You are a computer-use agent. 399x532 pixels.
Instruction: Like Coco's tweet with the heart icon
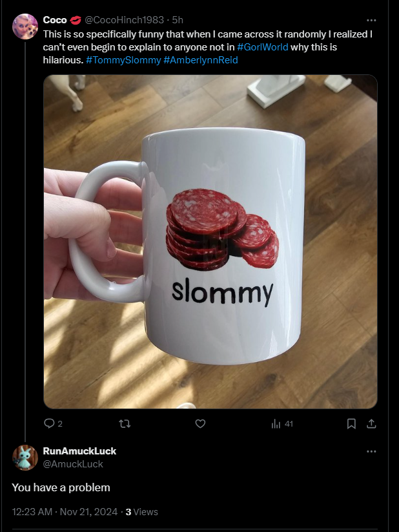[x=200, y=423]
